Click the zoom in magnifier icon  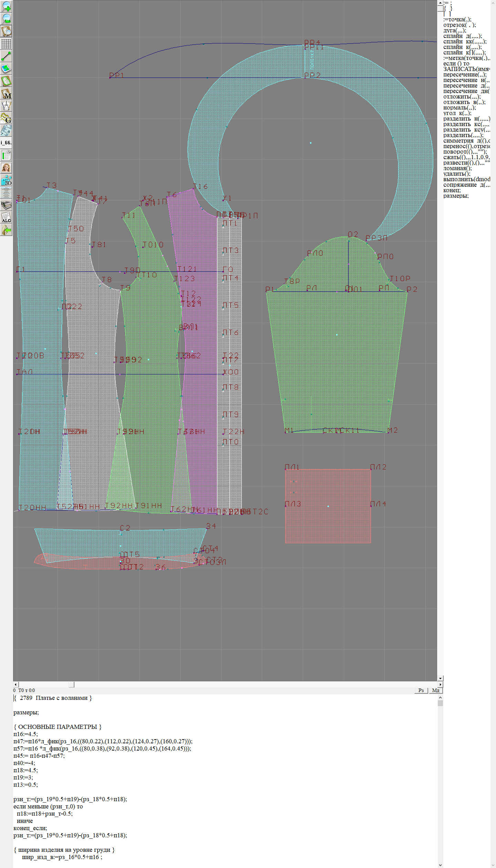[x=6, y=6]
